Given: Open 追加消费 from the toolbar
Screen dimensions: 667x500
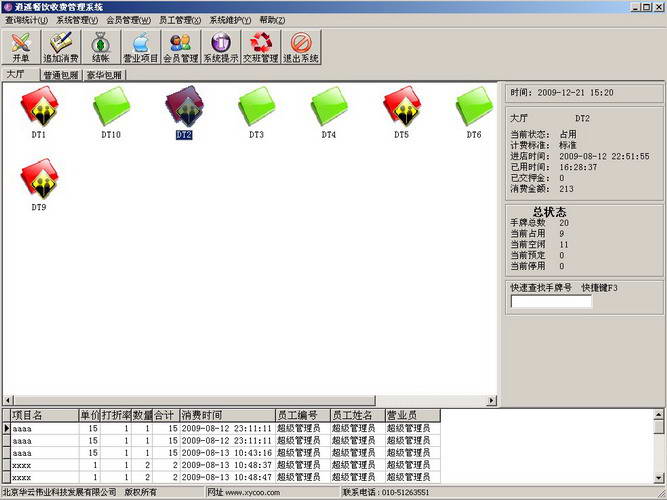Looking at the screenshot, I should coord(61,47).
